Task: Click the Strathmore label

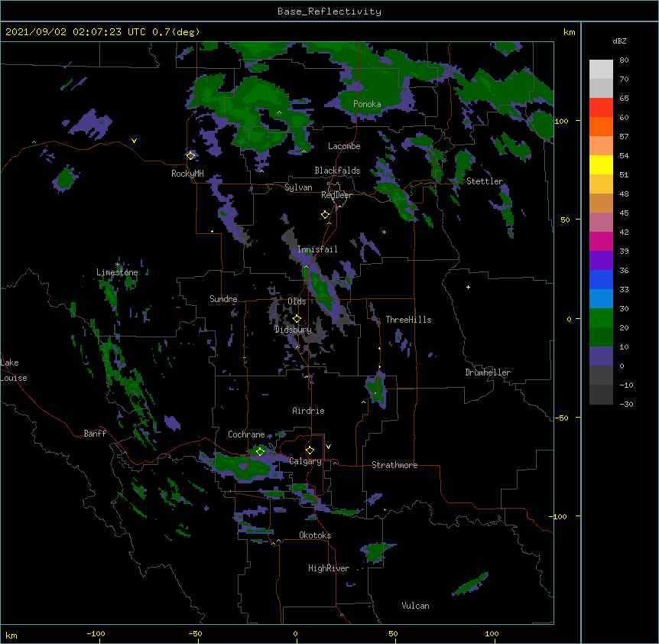Action: (x=394, y=465)
